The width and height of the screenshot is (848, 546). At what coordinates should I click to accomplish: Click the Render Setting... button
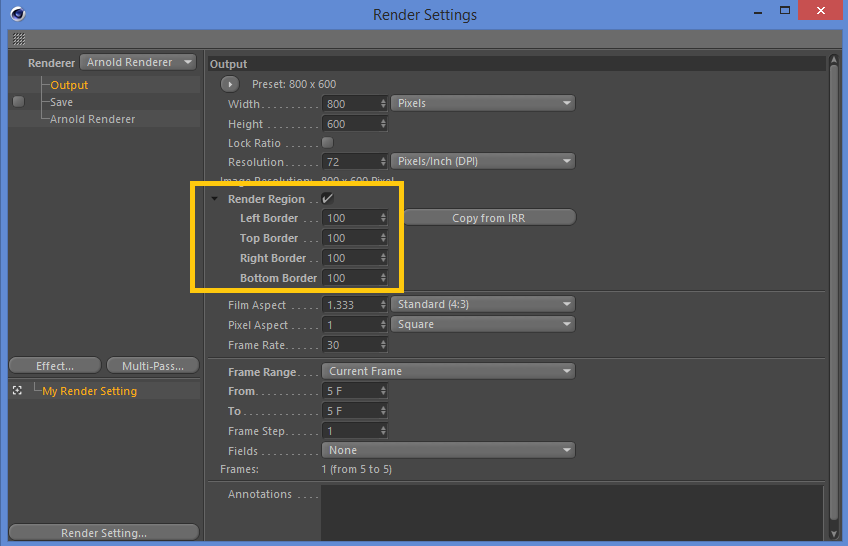tap(104, 532)
